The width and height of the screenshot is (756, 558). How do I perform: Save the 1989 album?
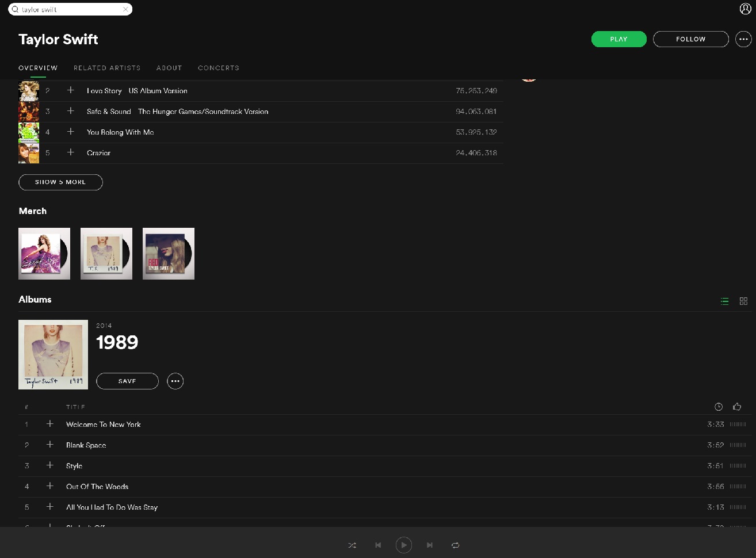(x=127, y=381)
